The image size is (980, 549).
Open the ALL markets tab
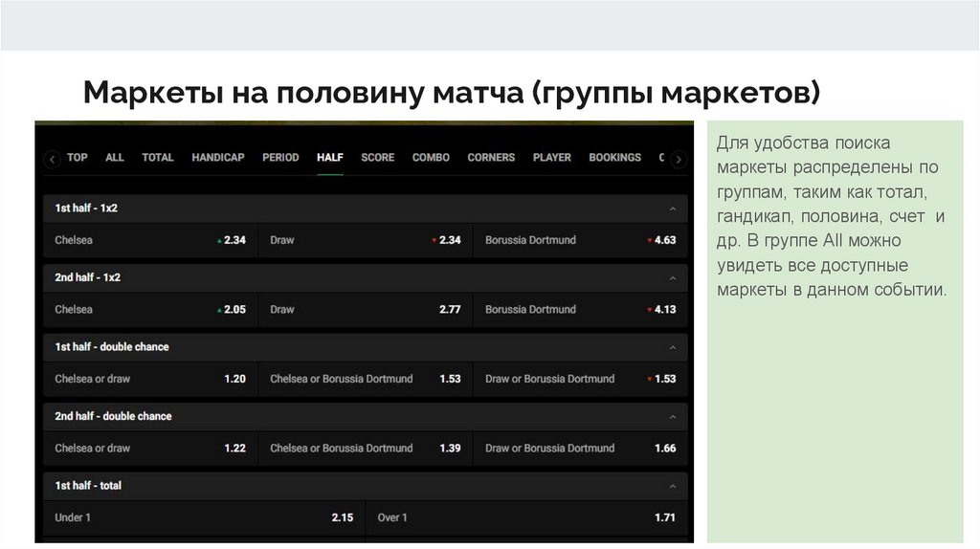pyautogui.click(x=115, y=158)
